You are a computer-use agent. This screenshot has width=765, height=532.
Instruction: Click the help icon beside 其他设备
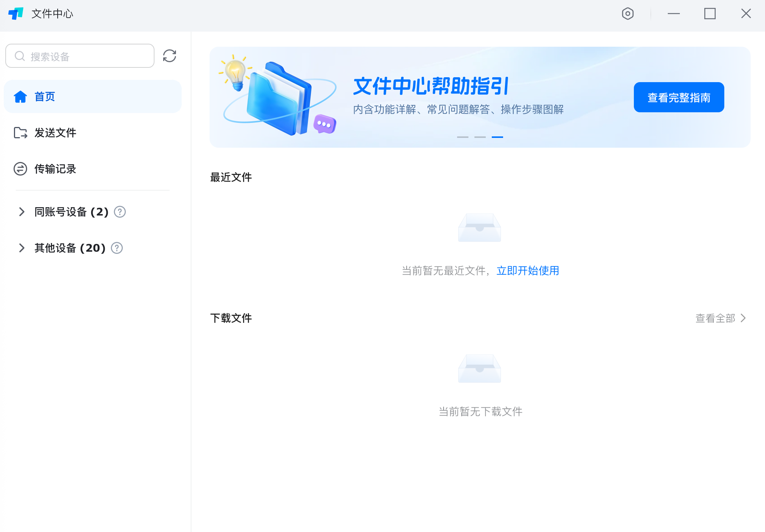117,248
